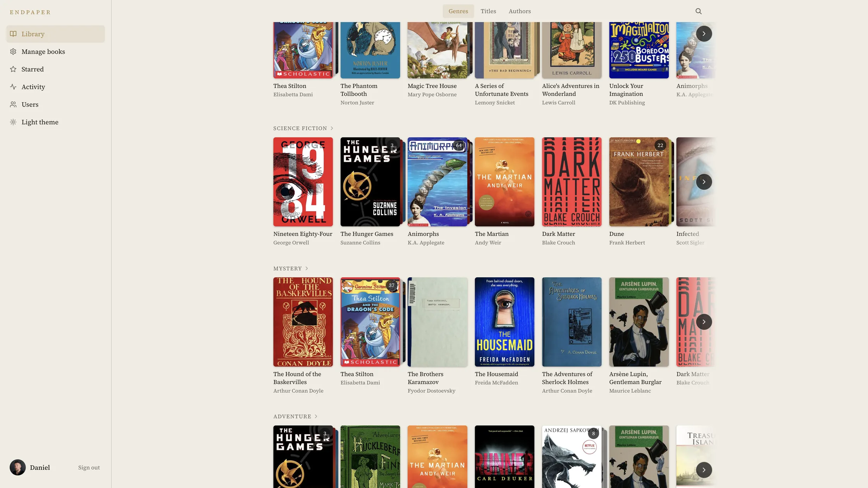
Task: Open Users in sidebar
Action: click(55, 104)
